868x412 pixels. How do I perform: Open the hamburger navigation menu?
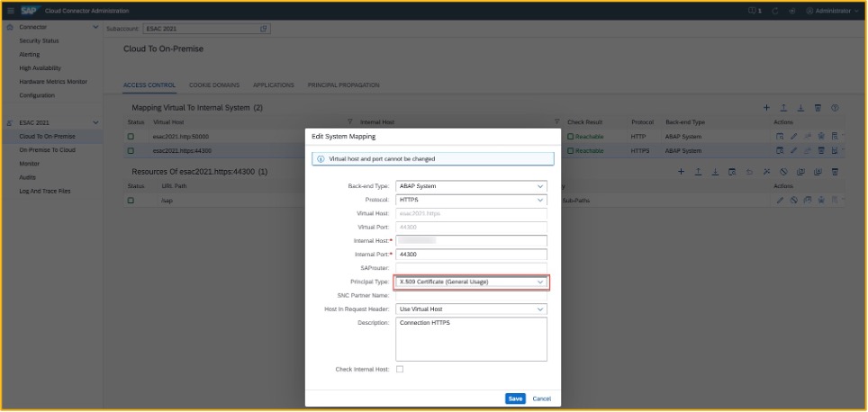11,11
